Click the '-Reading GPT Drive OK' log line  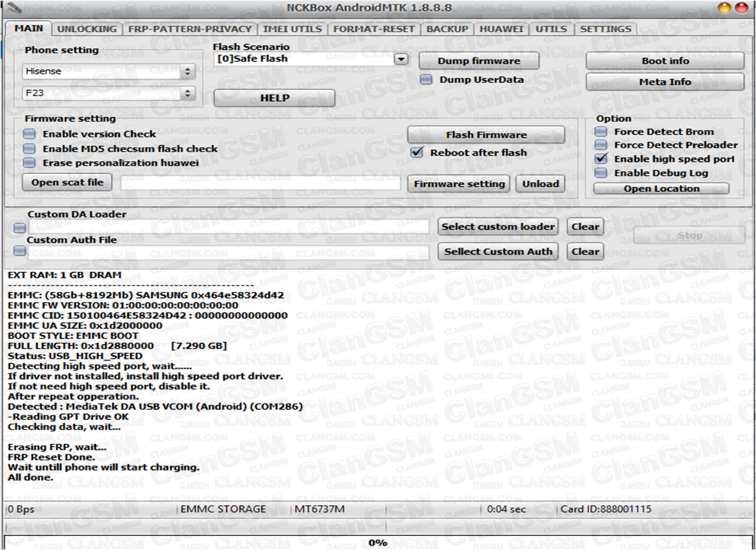[x=68, y=417]
